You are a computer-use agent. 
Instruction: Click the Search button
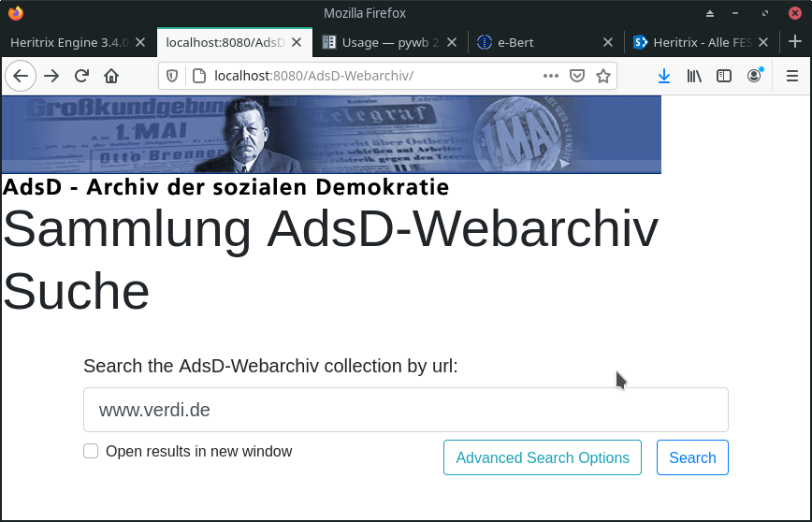(x=692, y=457)
